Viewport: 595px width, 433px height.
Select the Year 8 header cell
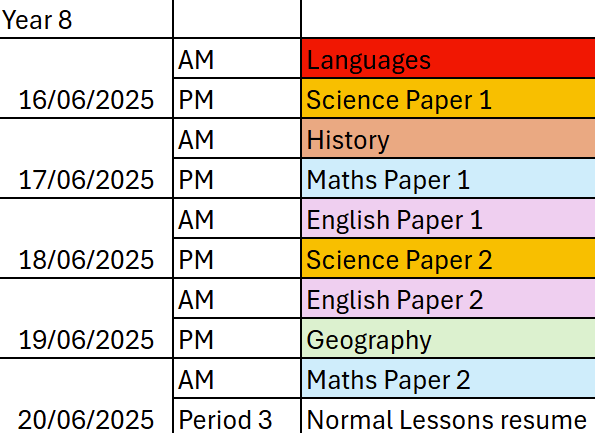click(86, 19)
